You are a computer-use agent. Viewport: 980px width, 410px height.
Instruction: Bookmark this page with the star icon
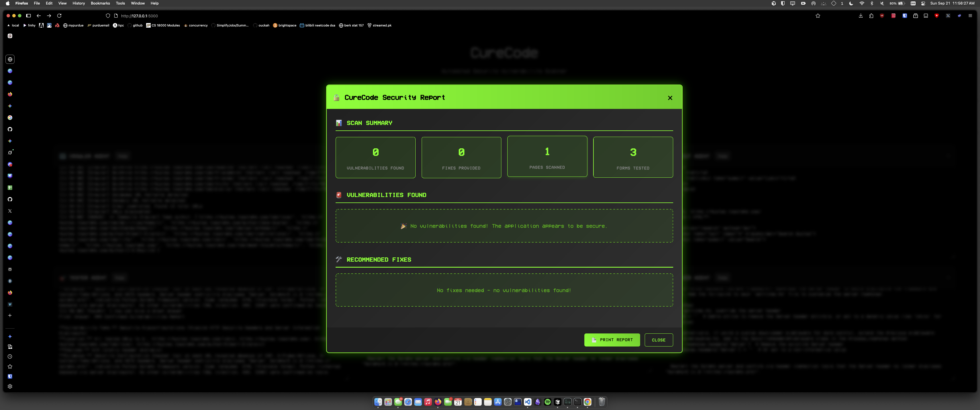[x=818, y=16]
